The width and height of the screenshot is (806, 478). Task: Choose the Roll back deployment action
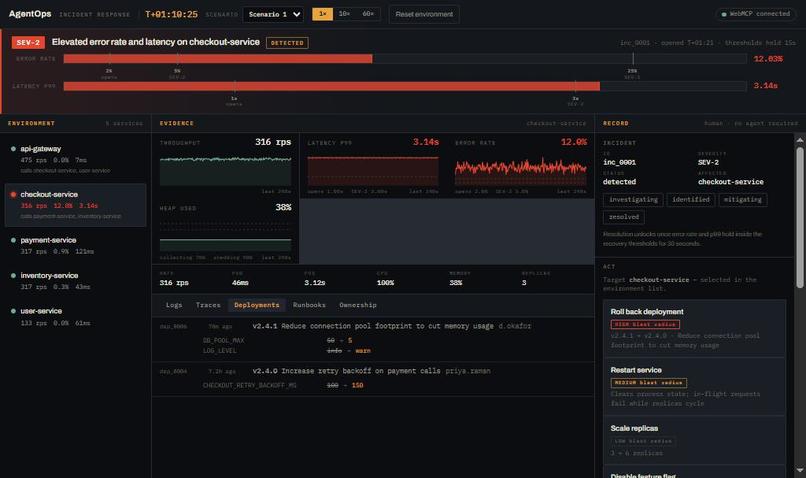tap(694, 328)
